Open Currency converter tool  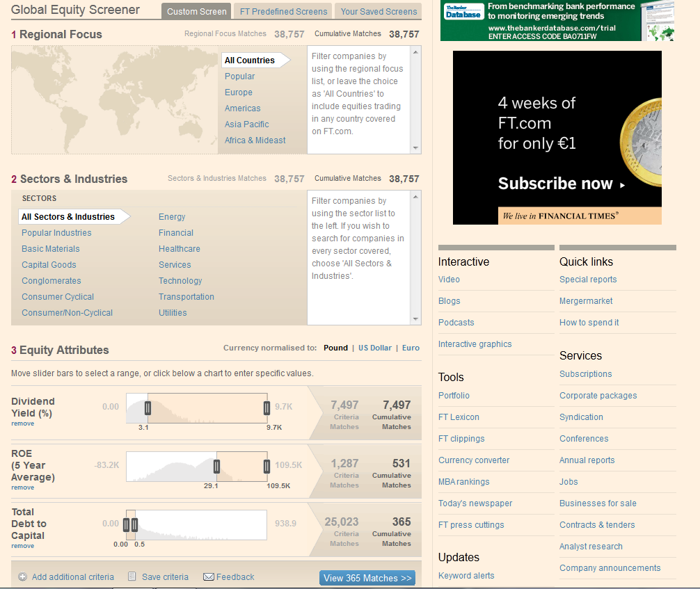[x=474, y=460]
